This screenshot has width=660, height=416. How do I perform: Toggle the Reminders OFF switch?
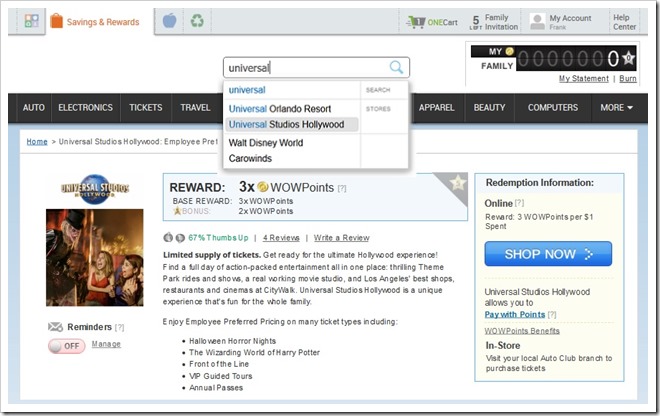(67, 346)
